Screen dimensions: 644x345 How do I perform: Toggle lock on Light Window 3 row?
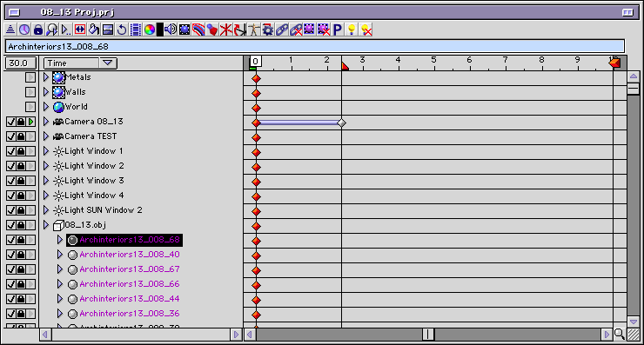(21, 181)
